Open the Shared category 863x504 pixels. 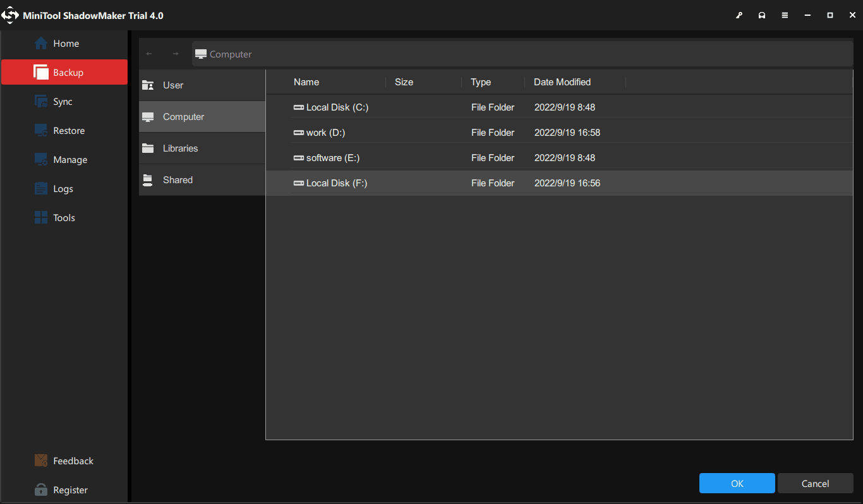click(x=179, y=179)
